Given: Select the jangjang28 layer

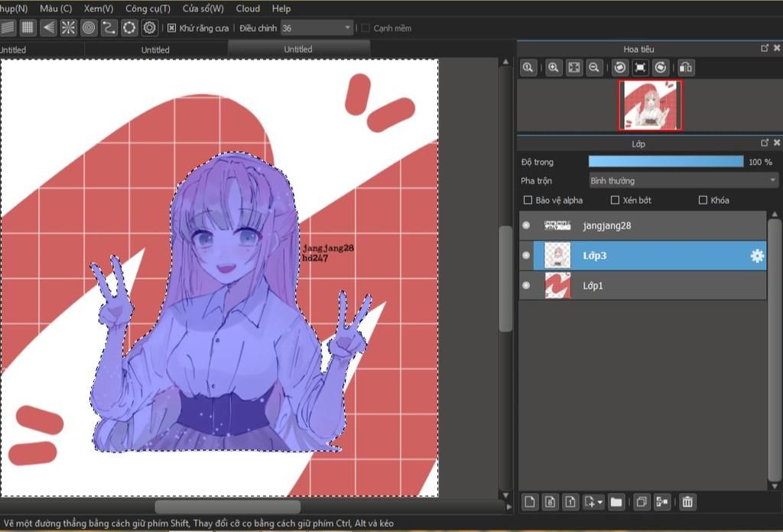Looking at the screenshot, I should pos(642,225).
